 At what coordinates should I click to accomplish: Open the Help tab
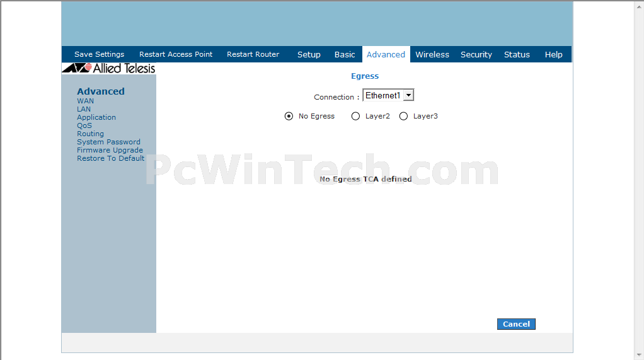tap(554, 54)
